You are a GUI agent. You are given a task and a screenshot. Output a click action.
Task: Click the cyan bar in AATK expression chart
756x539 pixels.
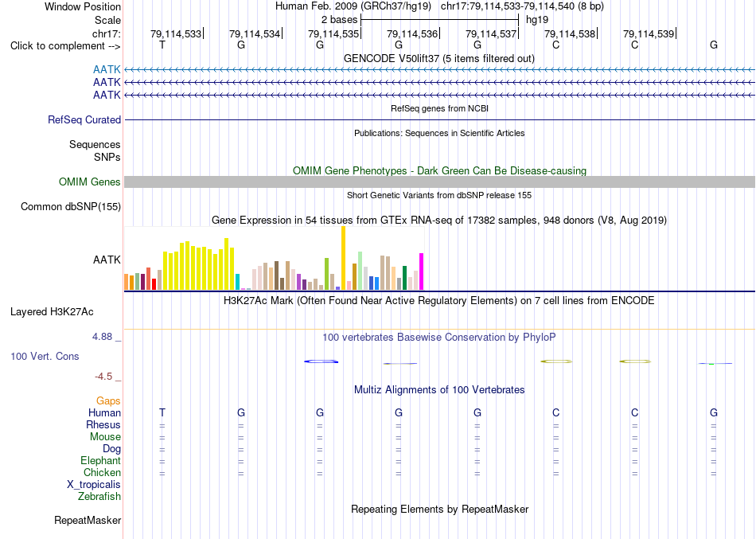[237, 282]
